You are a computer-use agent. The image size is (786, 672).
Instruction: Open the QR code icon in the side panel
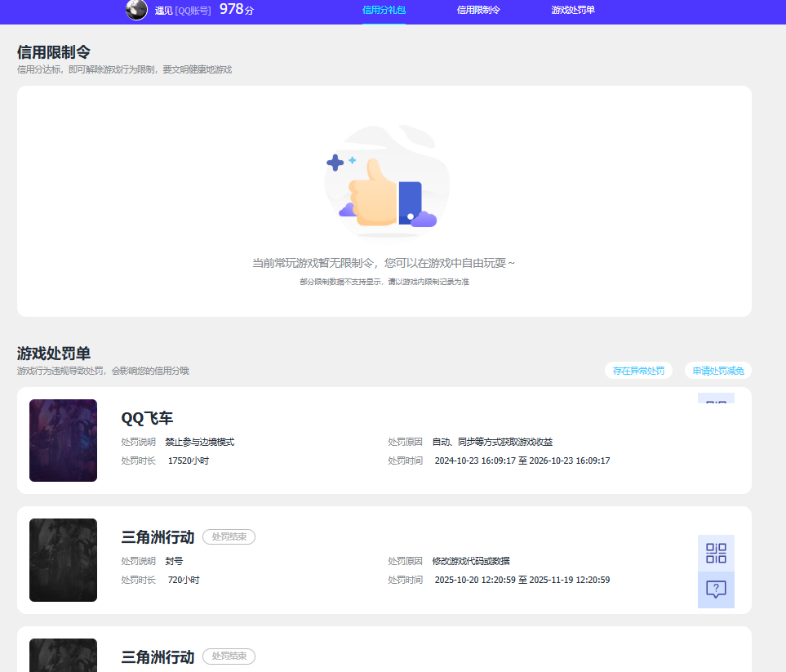[x=716, y=553]
